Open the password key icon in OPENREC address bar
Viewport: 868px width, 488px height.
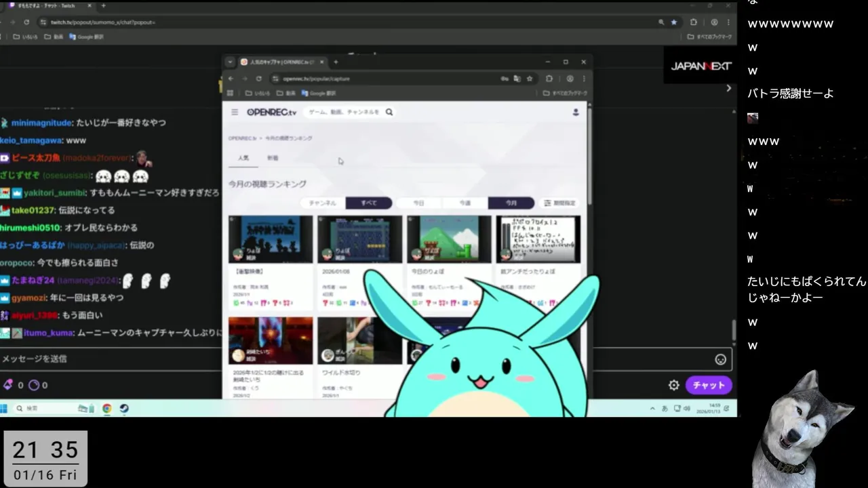click(x=505, y=79)
